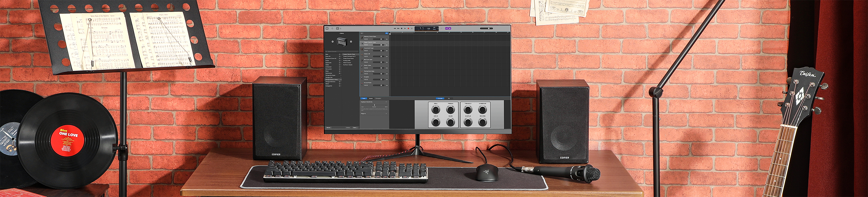The image size is (868, 197).
Task: Switch to the Master tab
Action: (x=371, y=99)
